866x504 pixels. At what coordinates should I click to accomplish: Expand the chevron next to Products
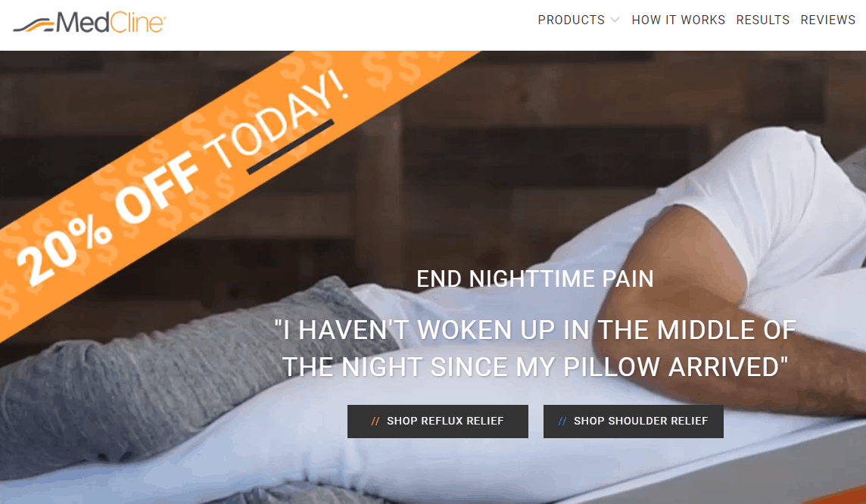click(x=615, y=20)
